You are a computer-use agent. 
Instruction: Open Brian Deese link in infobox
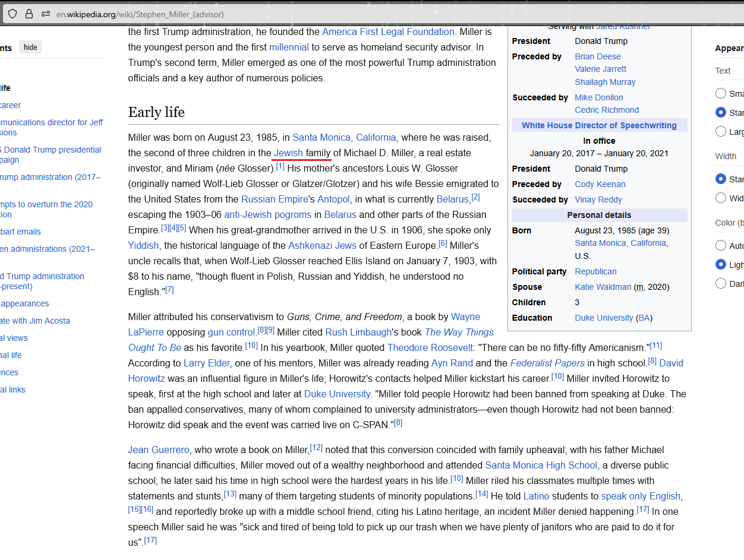click(x=598, y=56)
